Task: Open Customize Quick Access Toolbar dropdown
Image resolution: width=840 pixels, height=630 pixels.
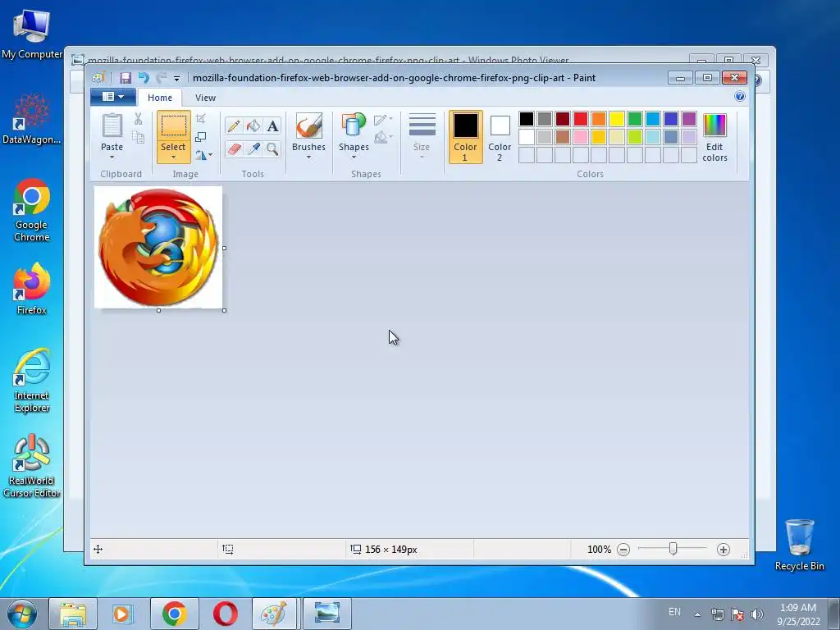Action: click(x=177, y=78)
